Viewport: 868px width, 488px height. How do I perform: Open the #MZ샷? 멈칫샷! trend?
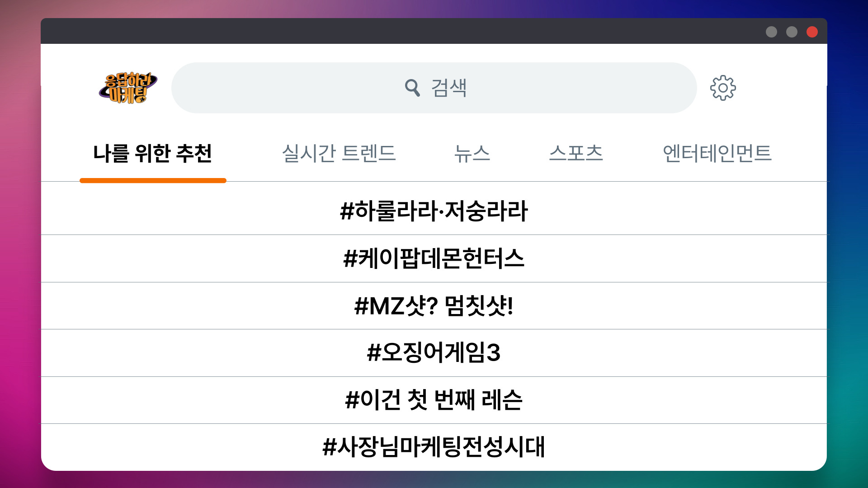(x=434, y=305)
